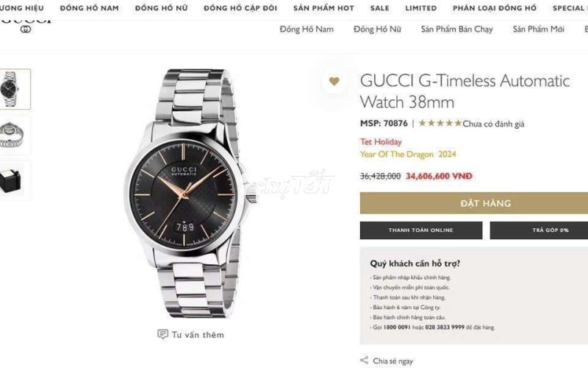This screenshot has height=368, width=588.
Task: Expand PHÂN LOẠI ĐỒNG HỒ menu
Action: click(495, 8)
